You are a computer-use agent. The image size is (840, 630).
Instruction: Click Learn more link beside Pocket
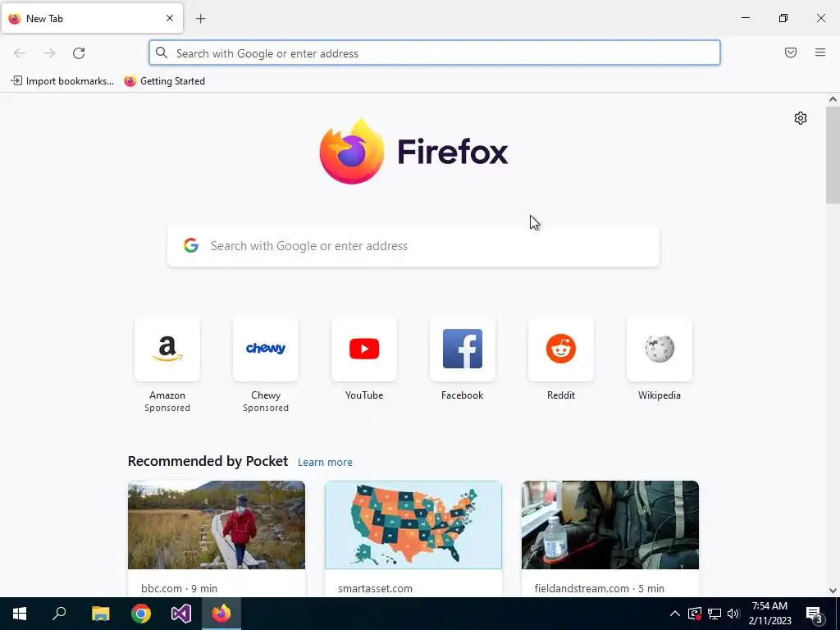[x=325, y=463]
